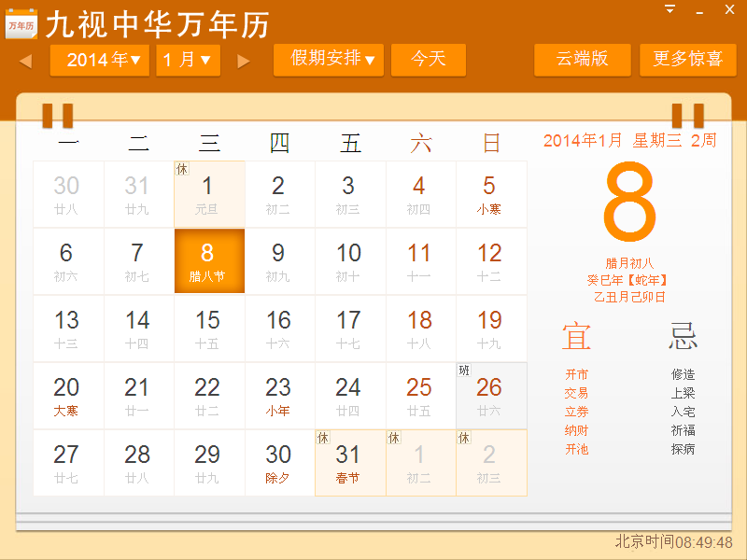Select January 30 除夕 date
Viewport: 747px width, 560px height.
(280, 463)
